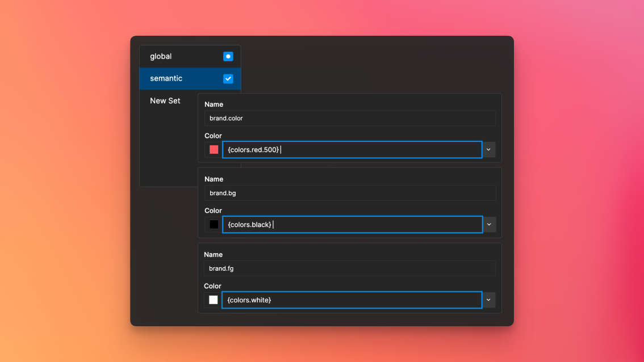Click the {colors.red.500} color value field

click(x=352, y=149)
